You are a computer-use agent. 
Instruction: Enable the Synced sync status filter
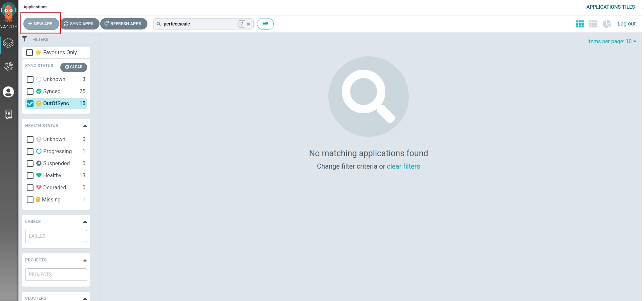[x=30, y=92]
